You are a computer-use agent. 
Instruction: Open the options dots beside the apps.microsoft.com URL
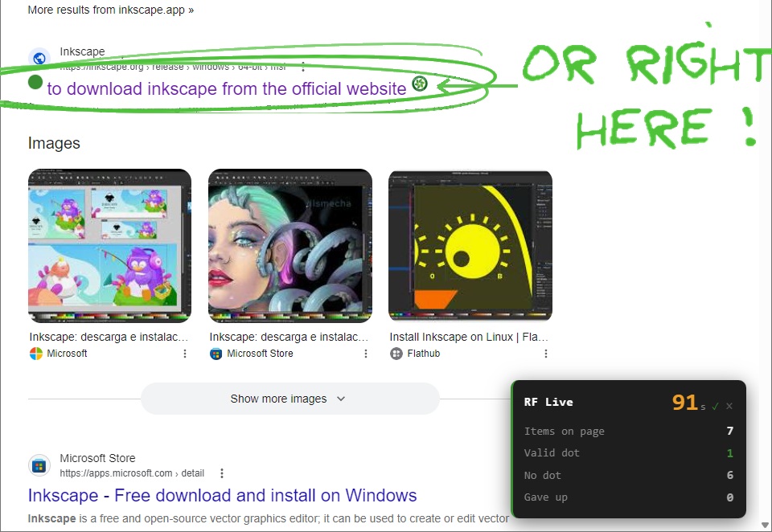(222, 473)
